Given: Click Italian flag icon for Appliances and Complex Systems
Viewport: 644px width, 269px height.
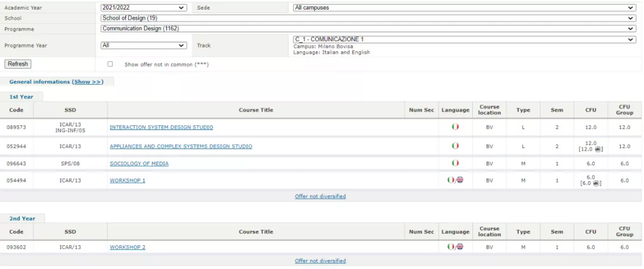Looking at the screenshot, I should (x=455, y=146).
